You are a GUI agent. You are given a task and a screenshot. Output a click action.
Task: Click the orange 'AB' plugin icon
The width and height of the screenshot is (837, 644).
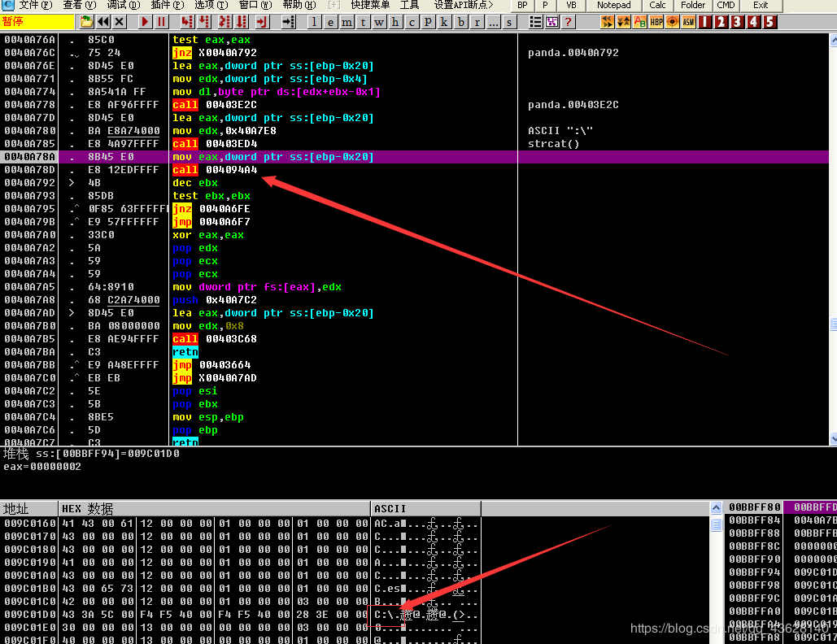click(x=639, y=22)
